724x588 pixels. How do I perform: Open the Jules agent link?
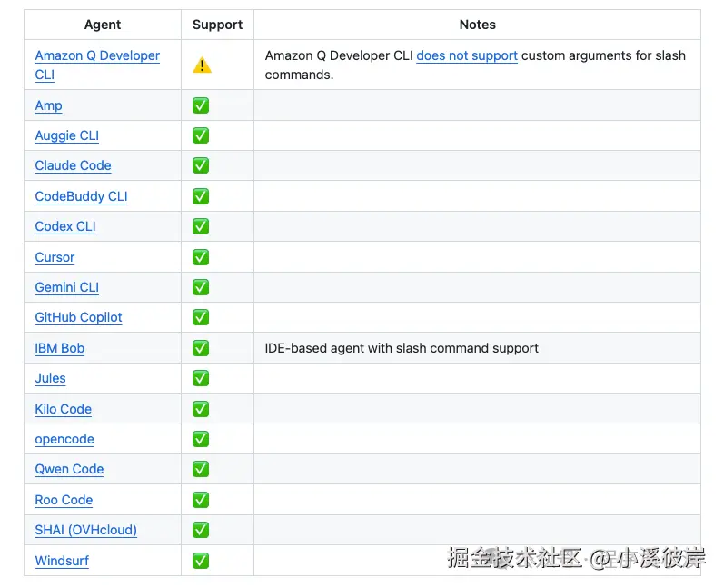[x=51, y=378]
